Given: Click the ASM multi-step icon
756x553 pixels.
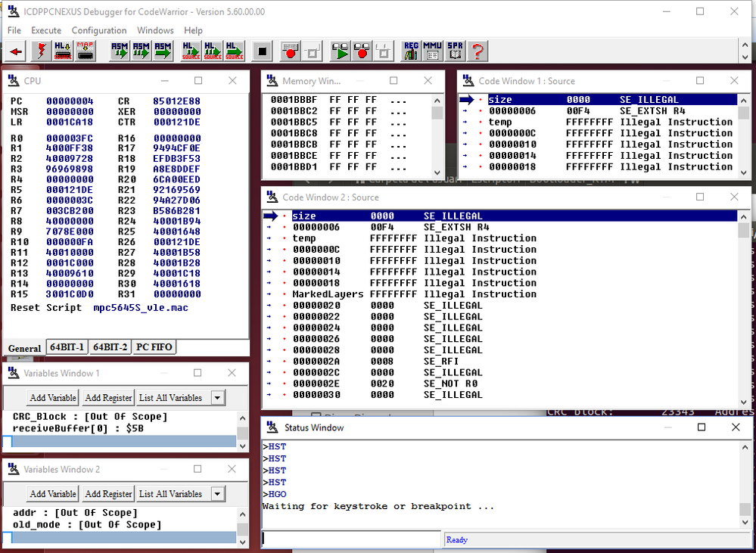Looking at the screenshot, I should [x=142, y=51].
